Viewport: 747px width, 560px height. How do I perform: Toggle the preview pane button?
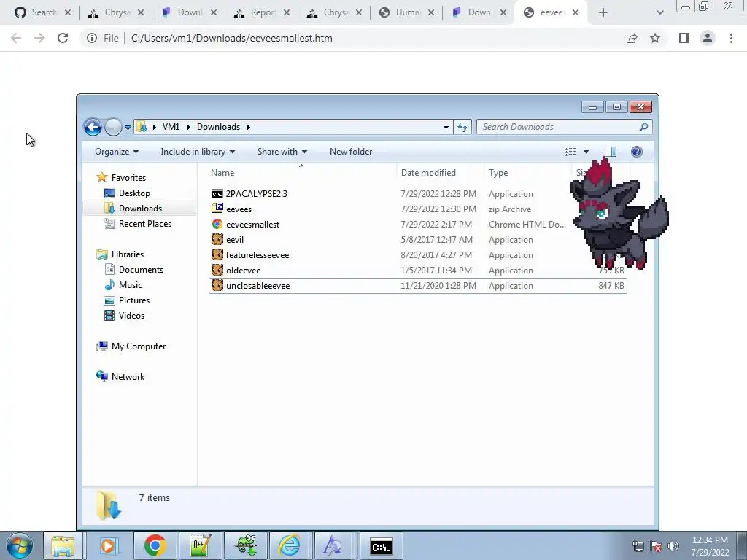pos(611,152)
